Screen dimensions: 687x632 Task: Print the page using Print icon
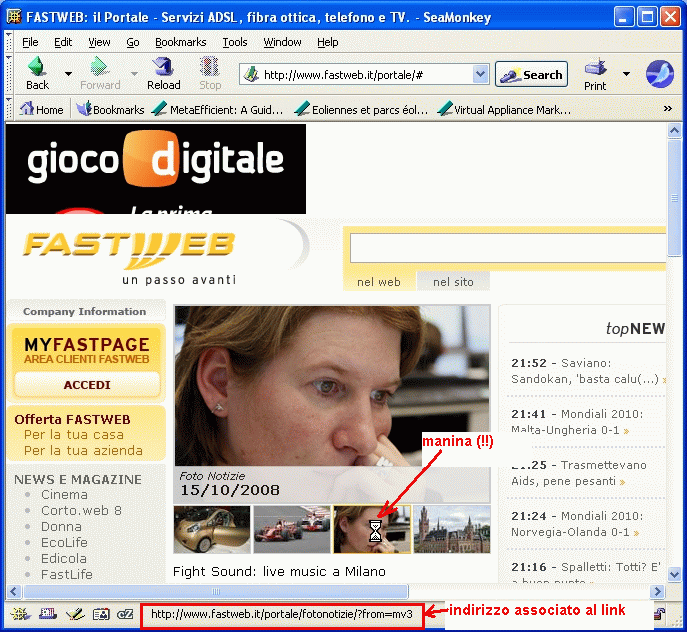click(595, 67)
